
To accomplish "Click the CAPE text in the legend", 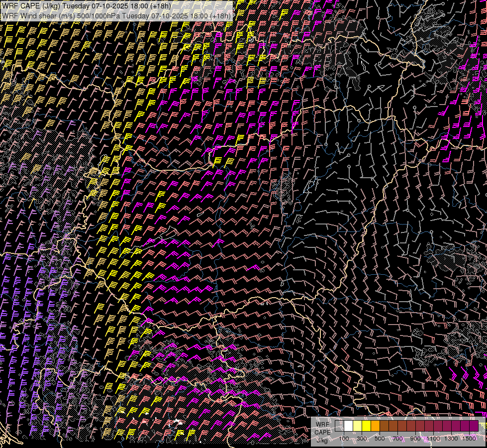I will coord(322,432).
